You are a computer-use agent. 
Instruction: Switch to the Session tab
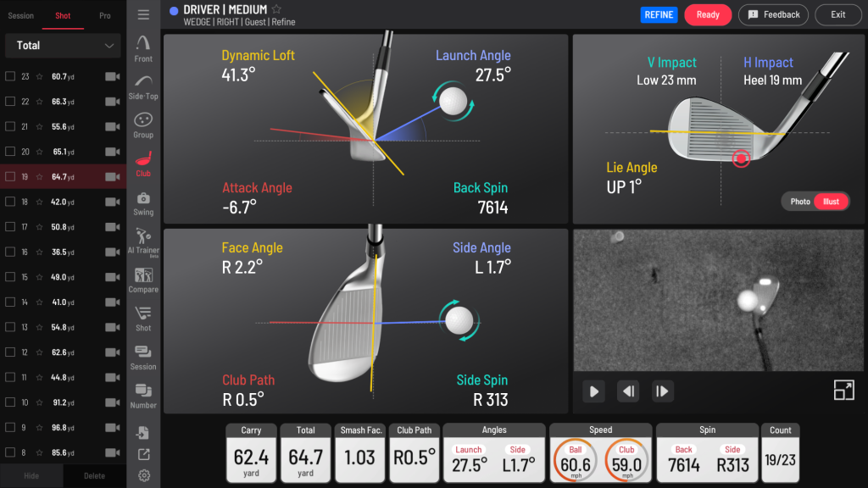coord(21,15)
